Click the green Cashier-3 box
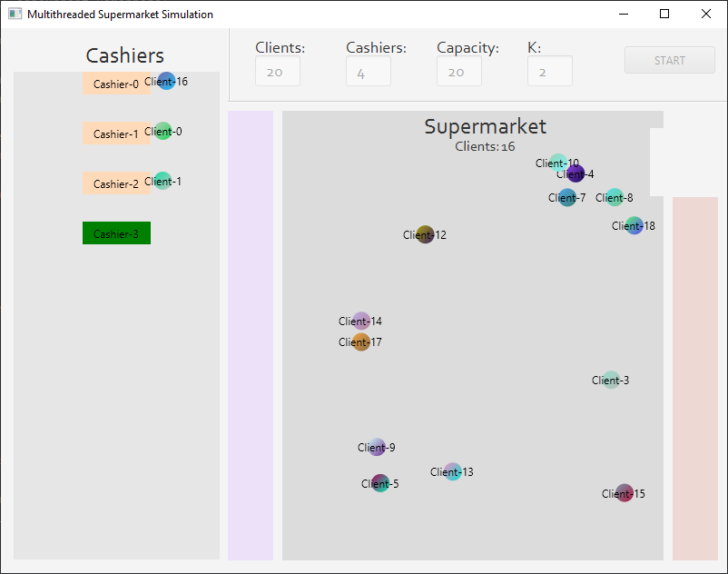This screenshot has height=574, width=728. coord(116,233)
